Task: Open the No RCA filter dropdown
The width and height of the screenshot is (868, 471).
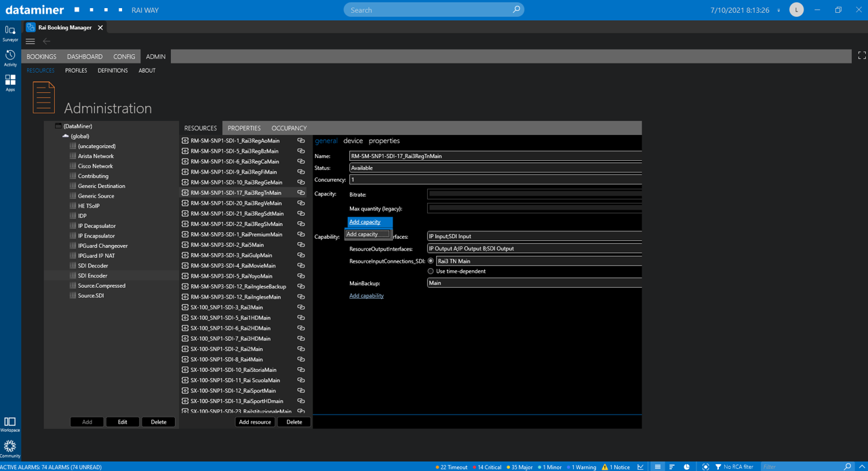Action: pos(734,467)
